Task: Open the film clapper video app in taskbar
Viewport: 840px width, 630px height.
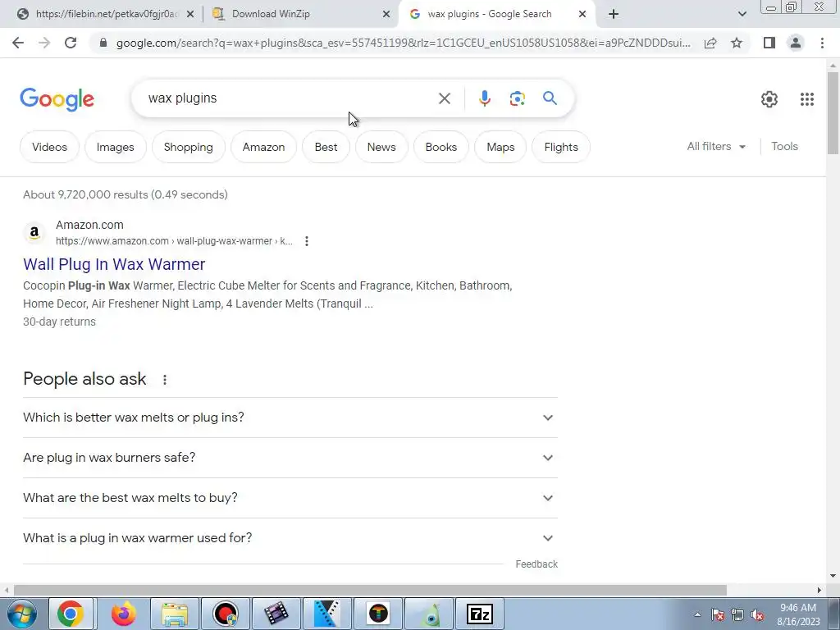Action: 276,614
